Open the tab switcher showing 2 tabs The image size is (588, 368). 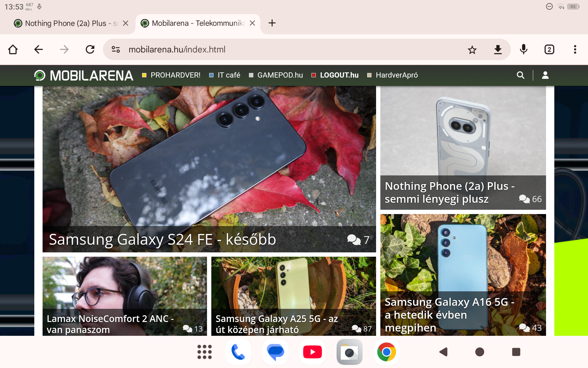pyautogui.click(x=549, y=49)
